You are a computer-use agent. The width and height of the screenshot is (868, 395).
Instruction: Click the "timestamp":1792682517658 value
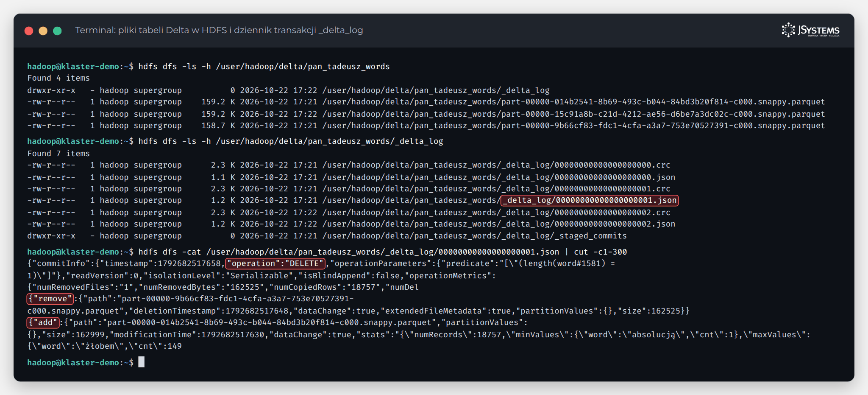[160, 263]
